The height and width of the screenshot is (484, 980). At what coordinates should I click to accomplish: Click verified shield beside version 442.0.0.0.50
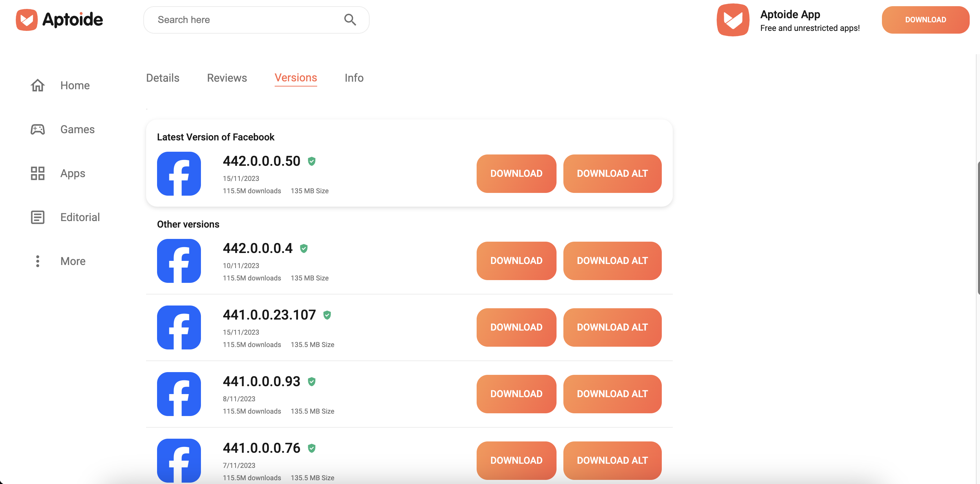point(312,161)
